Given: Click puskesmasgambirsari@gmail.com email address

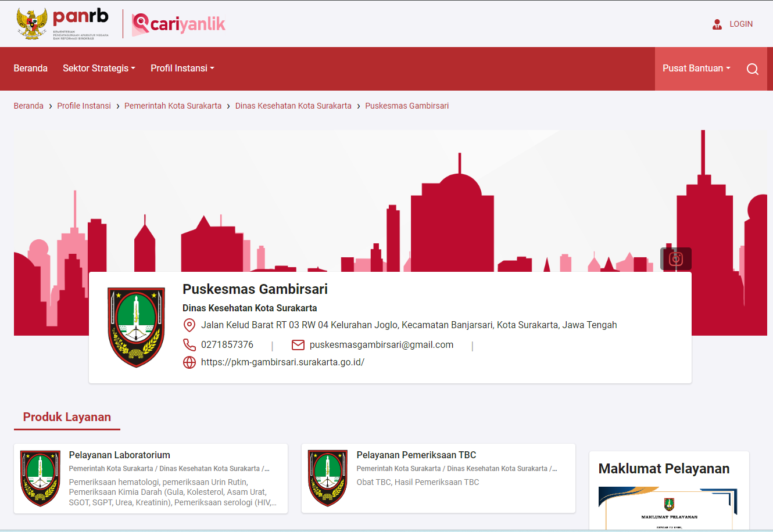Looking at the screenshot, I should click(381, 345).
